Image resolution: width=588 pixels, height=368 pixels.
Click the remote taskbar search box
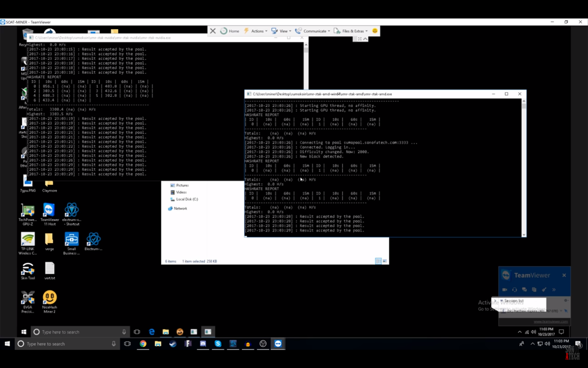[80, 332]
